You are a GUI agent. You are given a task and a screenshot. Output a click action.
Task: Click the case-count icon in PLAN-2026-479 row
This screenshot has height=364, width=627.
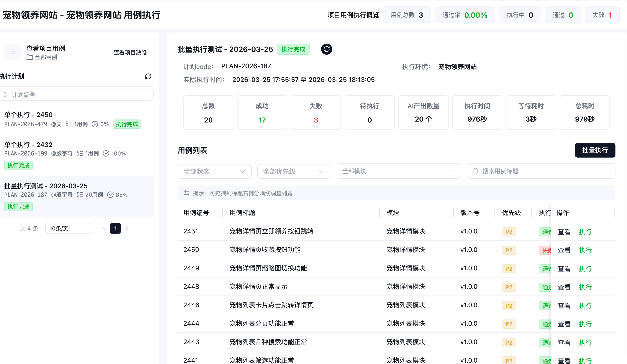69,124
